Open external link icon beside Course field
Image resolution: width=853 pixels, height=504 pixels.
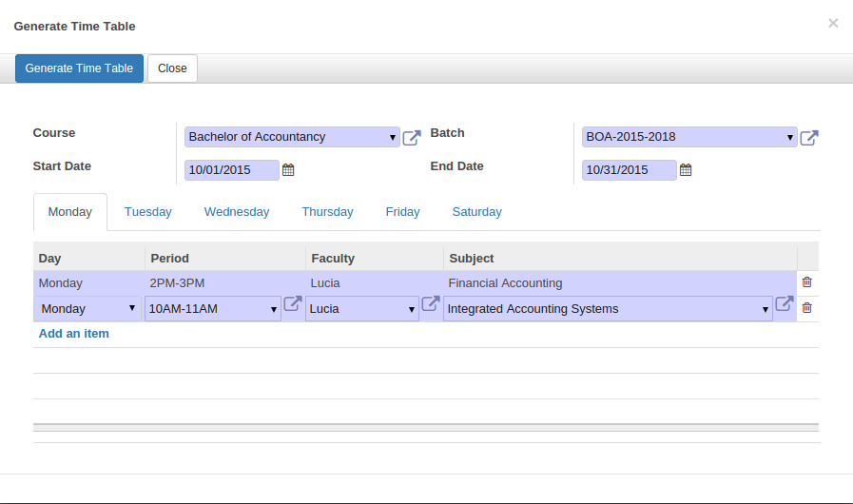click(412, 138)
